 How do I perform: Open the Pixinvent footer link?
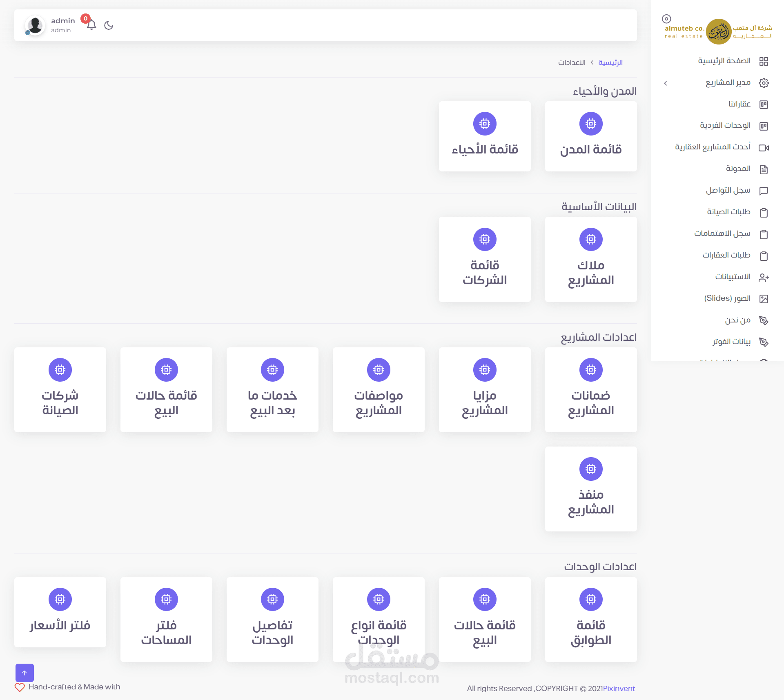(x=619, y=689)
